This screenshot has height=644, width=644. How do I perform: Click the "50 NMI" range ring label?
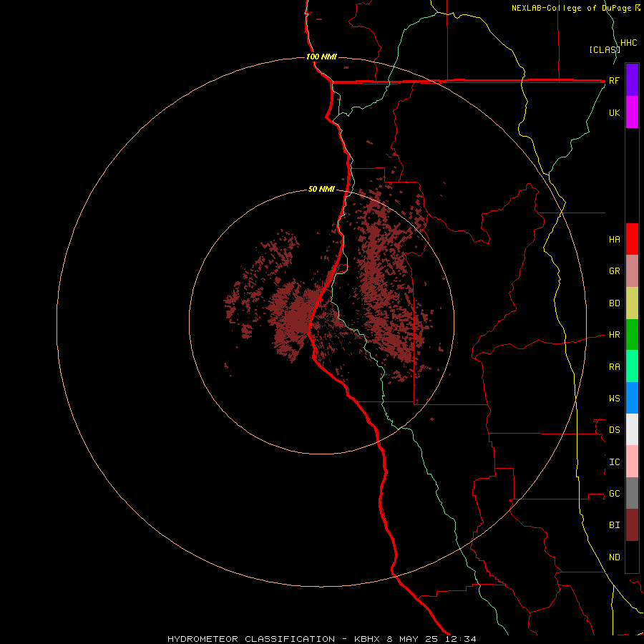coord(321,190)
